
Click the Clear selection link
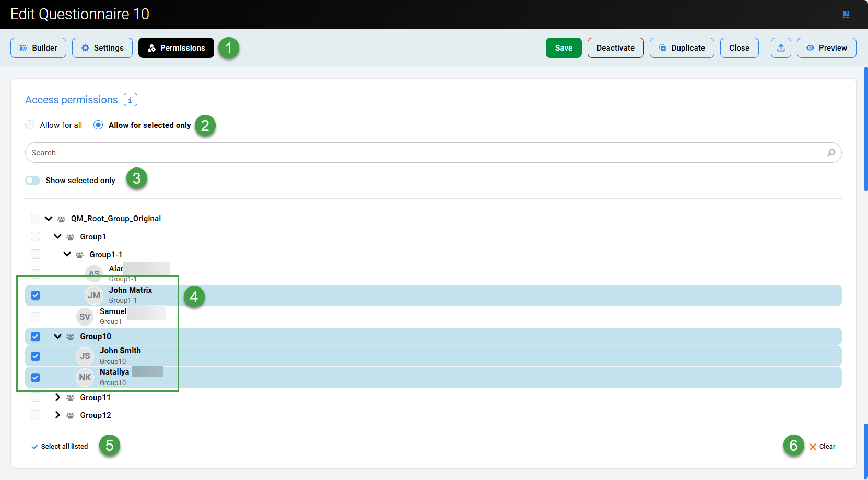coord(823,447)
